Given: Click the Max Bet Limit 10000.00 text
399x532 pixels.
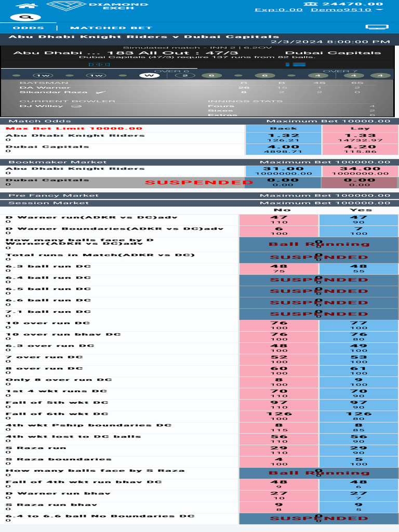Looking at the screenshot, I should [x=74, y=128].
